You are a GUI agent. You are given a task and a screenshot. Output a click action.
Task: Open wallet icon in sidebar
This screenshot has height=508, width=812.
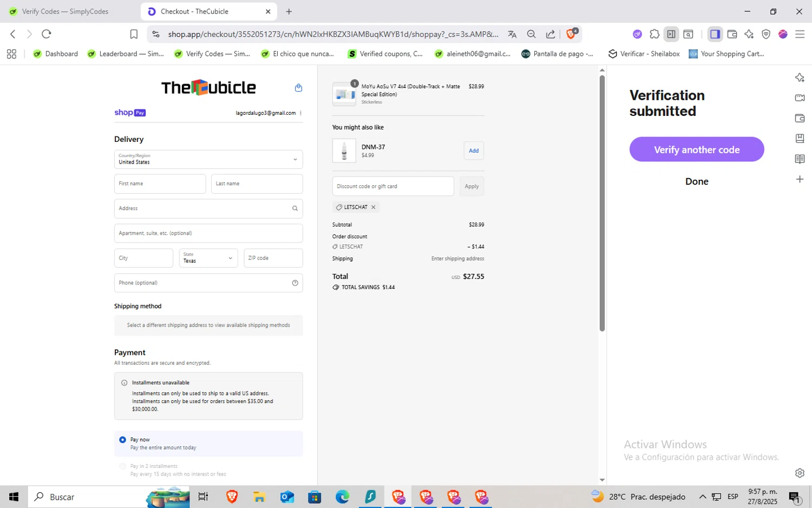(800, 118)
